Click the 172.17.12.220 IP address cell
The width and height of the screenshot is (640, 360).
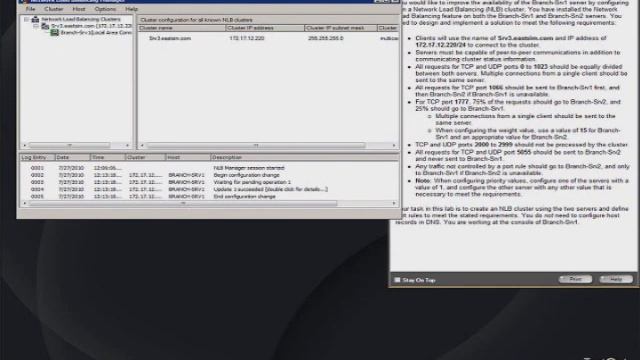[247, 38]
